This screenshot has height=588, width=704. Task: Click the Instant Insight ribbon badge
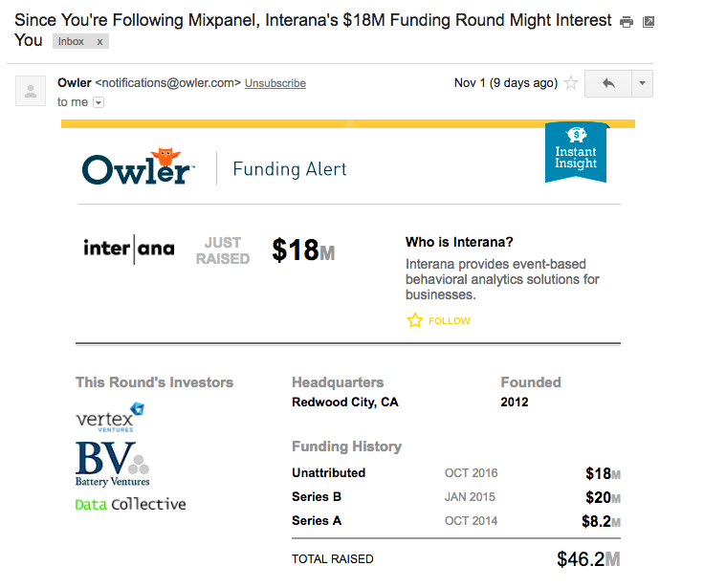pyautogui.click(x=576, y=153)
